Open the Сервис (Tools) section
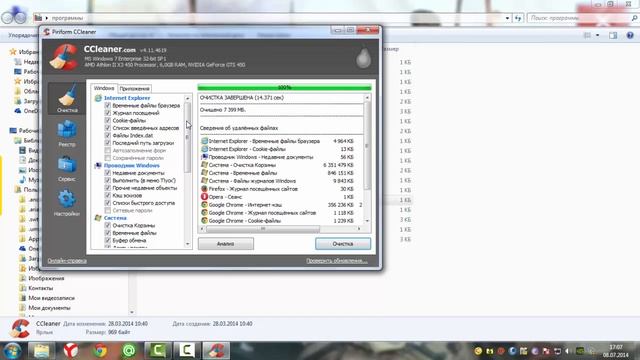Screen dimensions: 640x360 [x=67, y=168]
